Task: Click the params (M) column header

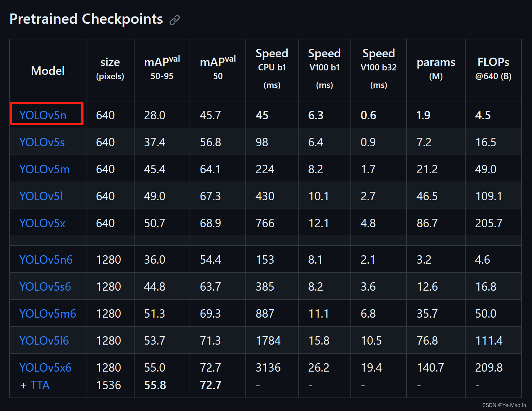Action: click(436, 69)
